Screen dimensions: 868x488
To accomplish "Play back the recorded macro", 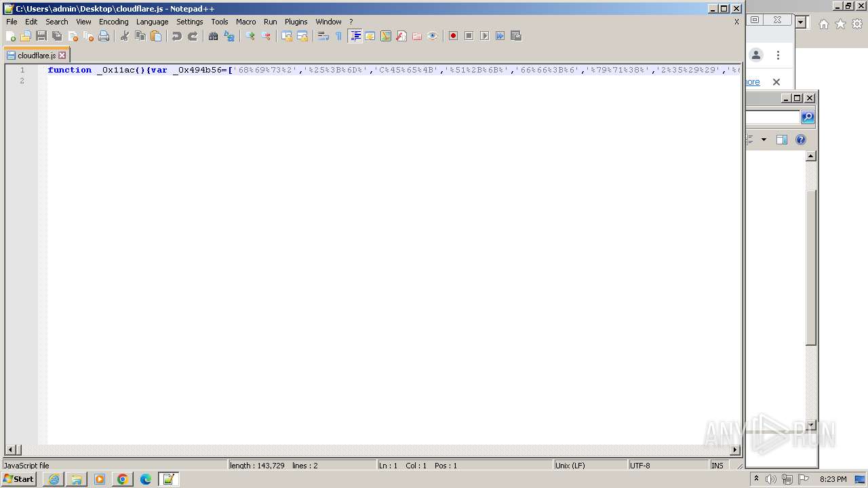I will click(x=485, y=36).
